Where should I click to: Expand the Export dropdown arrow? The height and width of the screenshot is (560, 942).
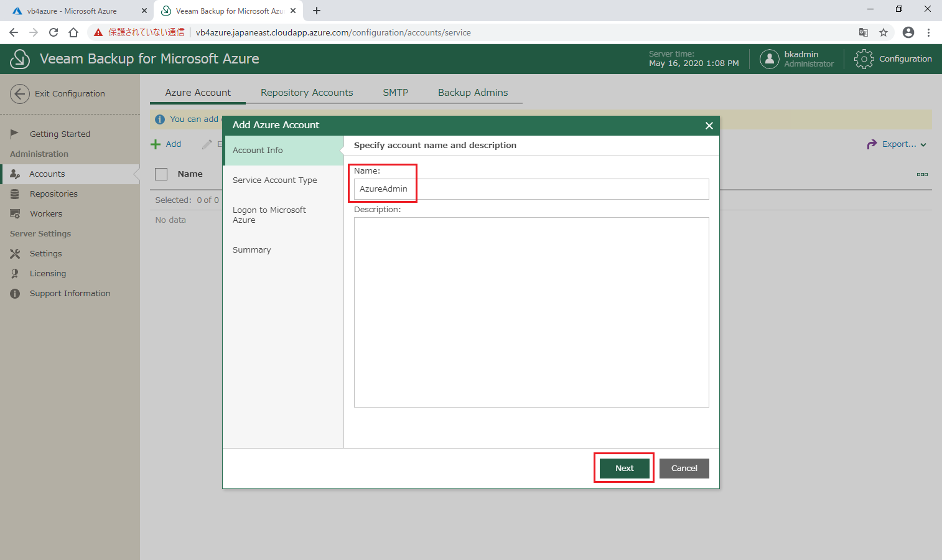(x=923, y=145)
